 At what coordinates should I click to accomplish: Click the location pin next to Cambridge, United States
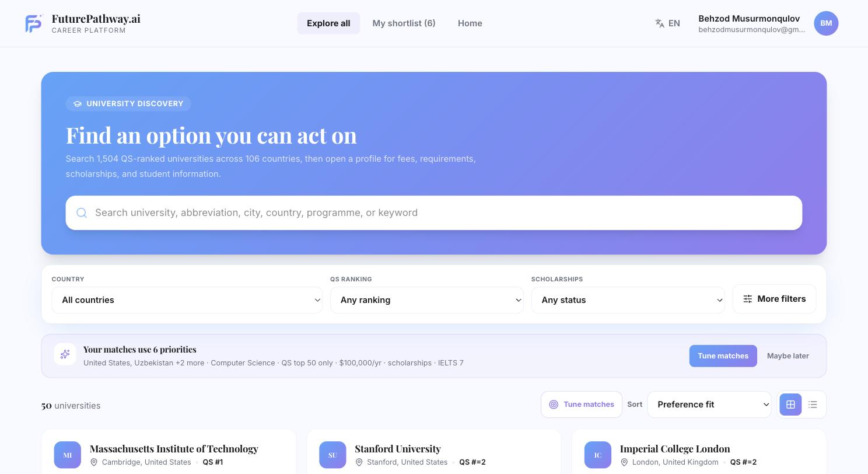[x=94, y=462]
